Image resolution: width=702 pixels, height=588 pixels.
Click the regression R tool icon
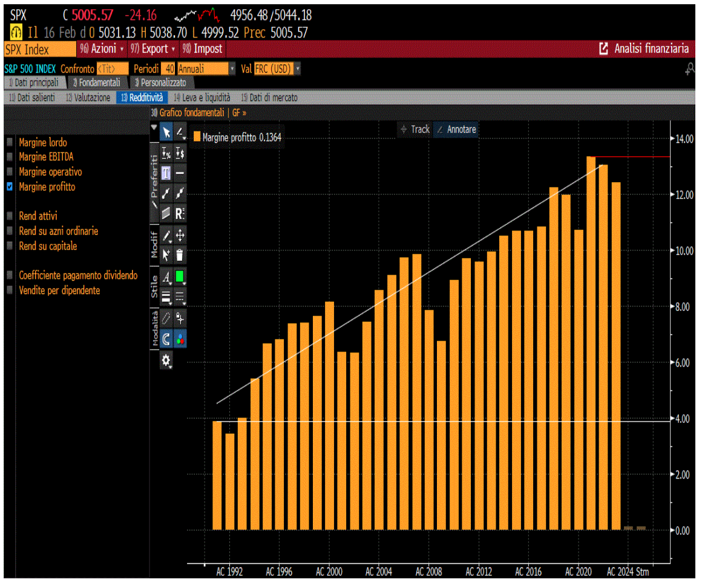[x=180, y=214]
